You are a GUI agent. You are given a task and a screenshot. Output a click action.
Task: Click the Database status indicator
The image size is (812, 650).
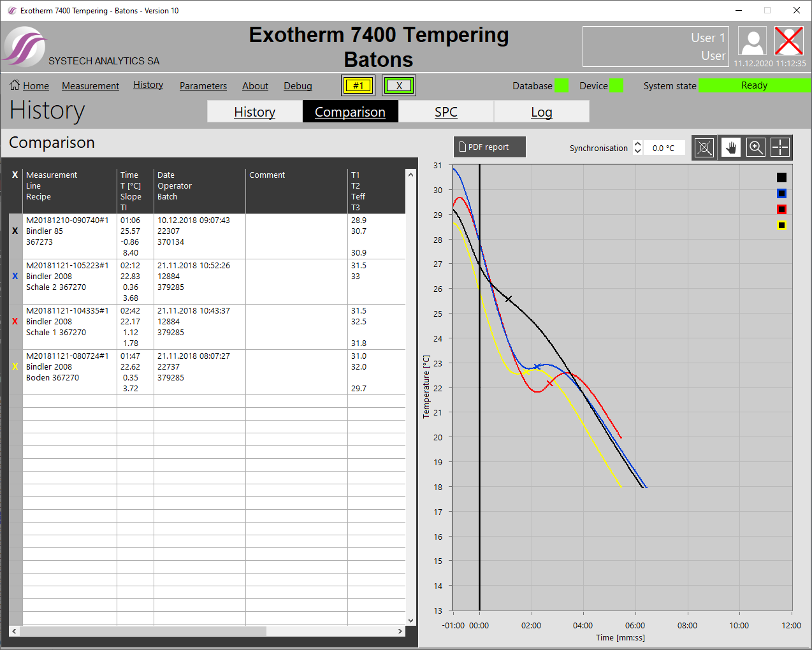tap(561, 86)
